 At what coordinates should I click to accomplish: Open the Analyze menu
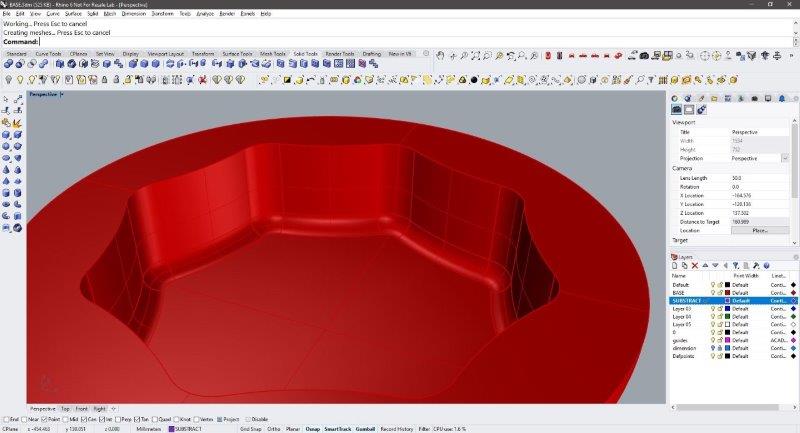pos(205,14)
